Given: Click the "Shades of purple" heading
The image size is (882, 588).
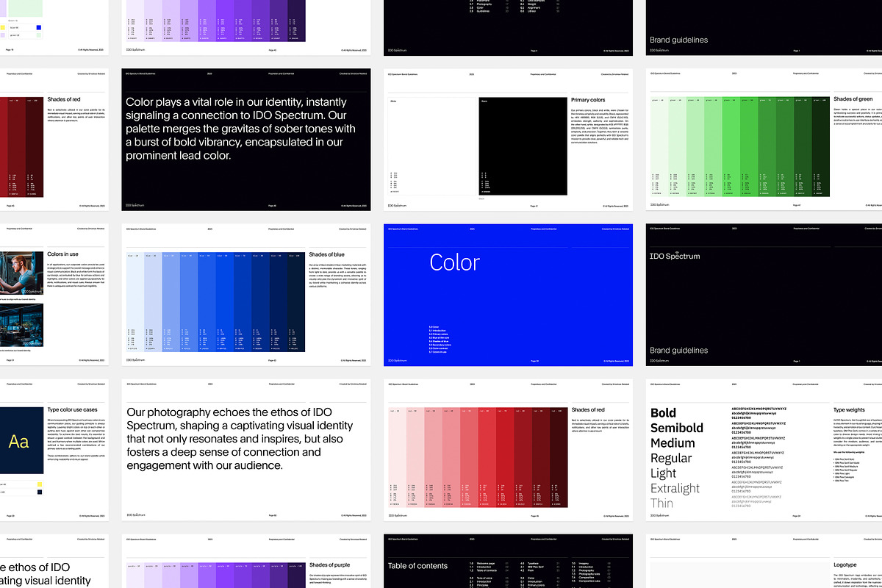Looking at the screenshot, I should pos(329,564).
